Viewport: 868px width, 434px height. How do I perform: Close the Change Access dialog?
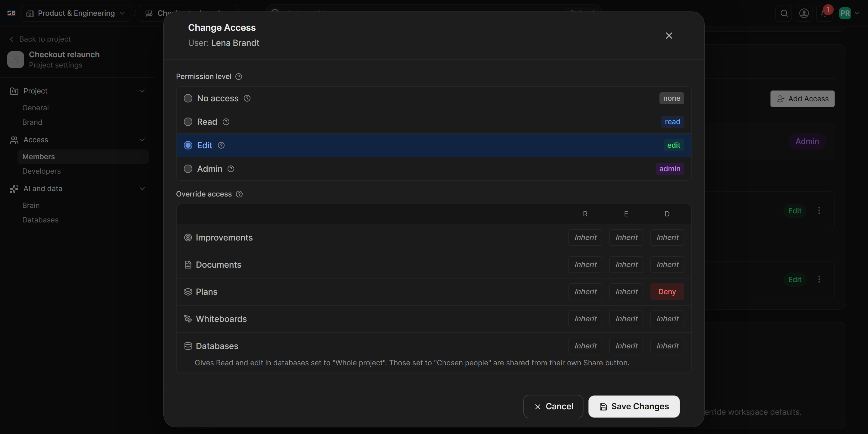[669, 35]
